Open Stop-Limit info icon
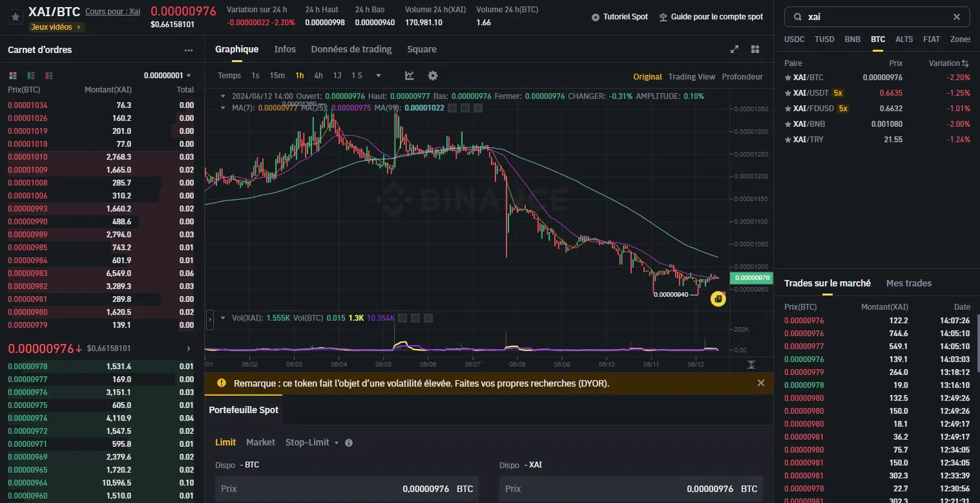The width and height of the screenshot is (980, 503). pyautogui.click(x=349, y=443)
